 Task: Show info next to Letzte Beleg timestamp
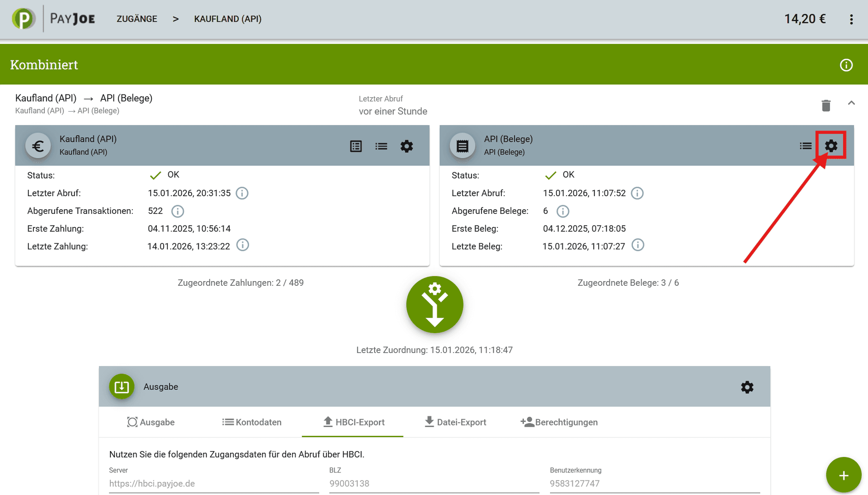638,245
